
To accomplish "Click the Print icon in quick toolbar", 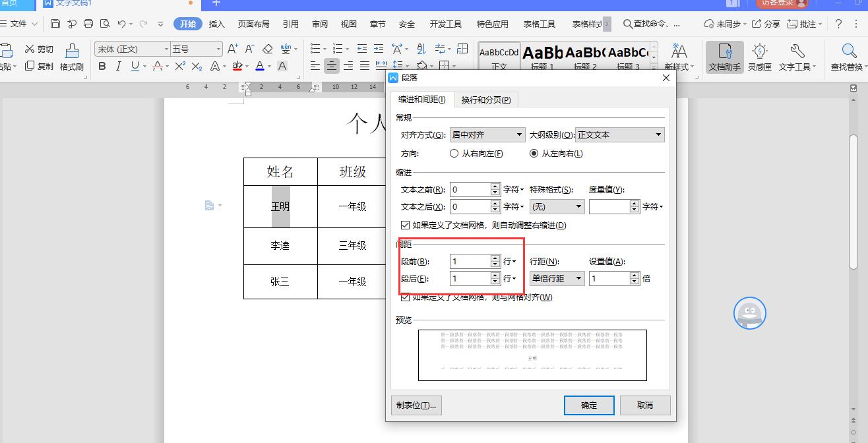I will point(88,24).
